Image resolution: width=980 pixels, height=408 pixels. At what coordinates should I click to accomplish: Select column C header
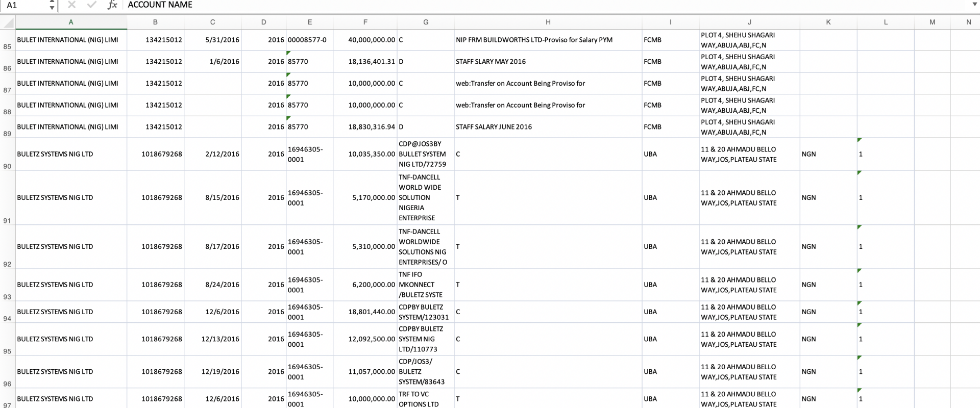point(212,22)
